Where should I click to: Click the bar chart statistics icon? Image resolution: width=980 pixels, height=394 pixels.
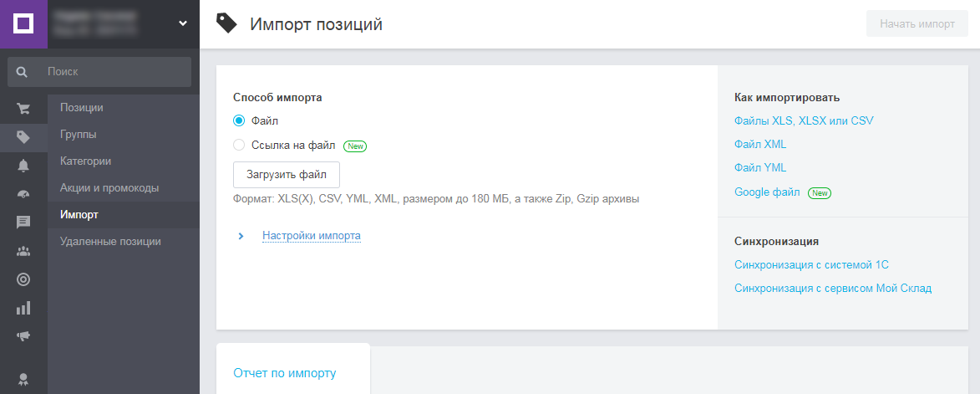coord(23,308)
